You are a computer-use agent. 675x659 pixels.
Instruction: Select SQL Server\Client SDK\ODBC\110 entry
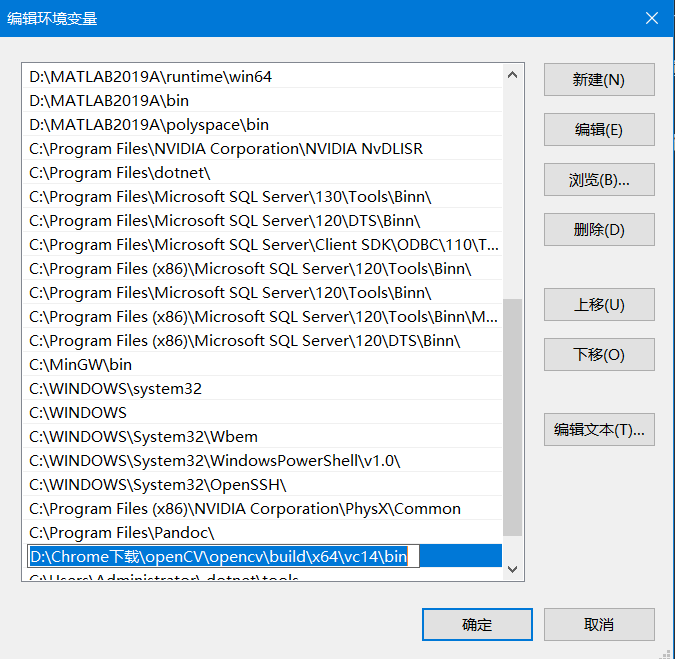coord(262,245)
